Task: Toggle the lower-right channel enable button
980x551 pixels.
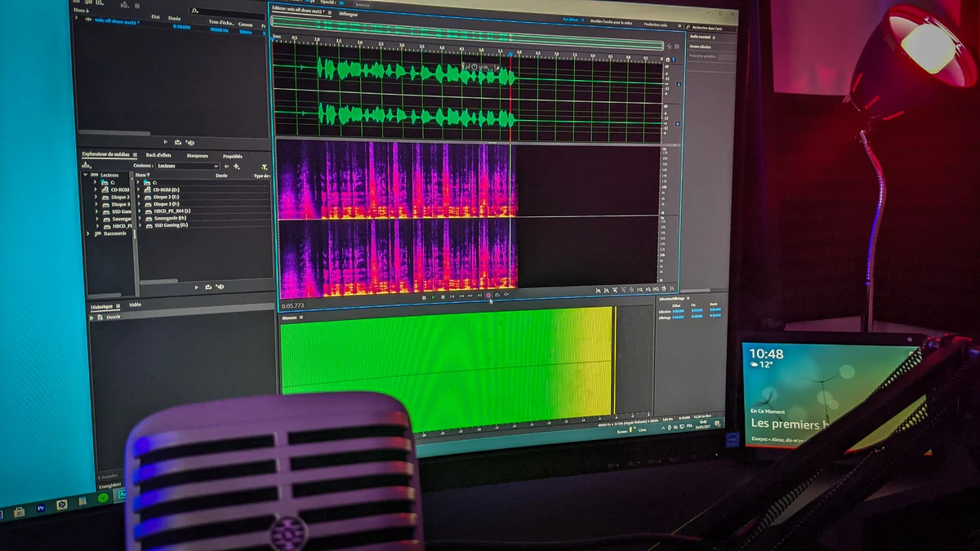Action: point(678,123)
